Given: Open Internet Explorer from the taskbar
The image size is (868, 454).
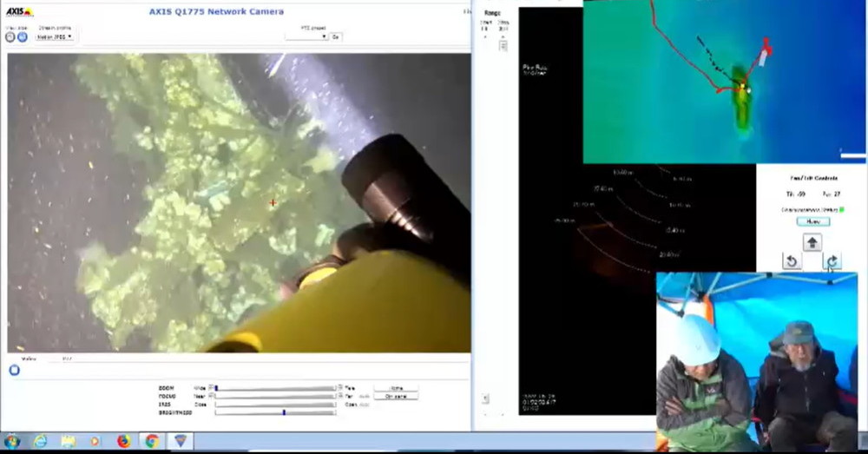Looking at the screenshot, I should [x=40, y=441].
